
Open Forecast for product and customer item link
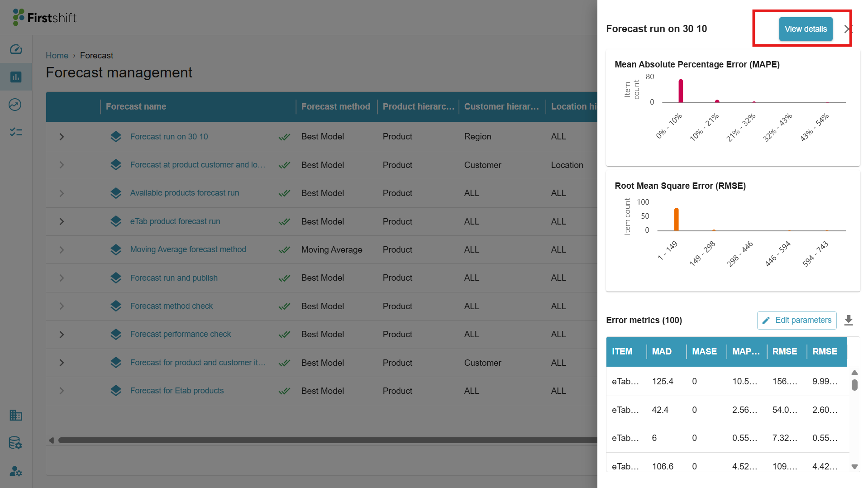tap(198, 363)
